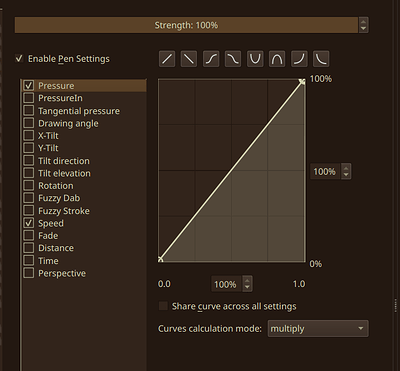Enable the X-Tilt sensor checkbox
The height and width of the screenshot is (371, 400).
tap(29, 135)
